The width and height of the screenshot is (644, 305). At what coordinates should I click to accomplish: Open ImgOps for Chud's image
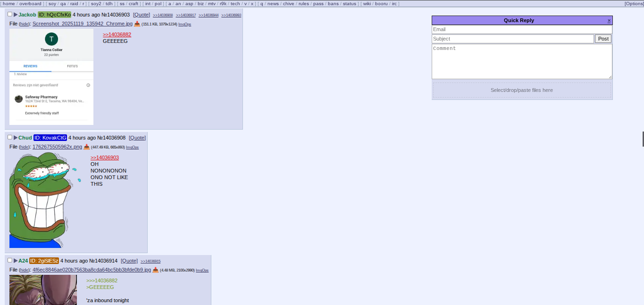[x=132, y=148]
